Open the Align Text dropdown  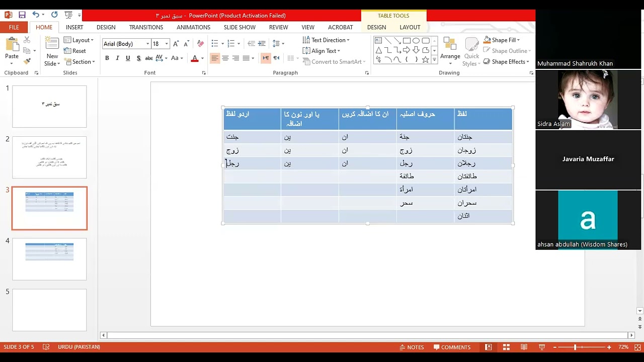point(321,51)
